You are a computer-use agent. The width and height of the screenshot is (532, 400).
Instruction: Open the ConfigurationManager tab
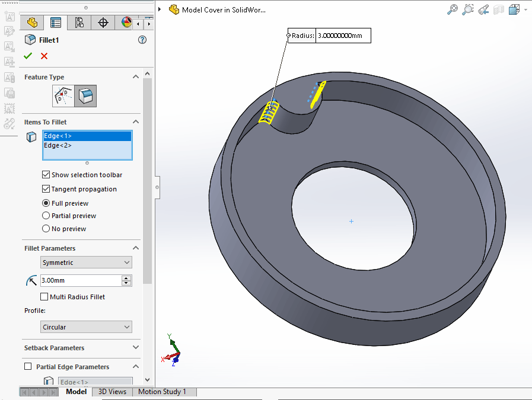click(79, 23)
